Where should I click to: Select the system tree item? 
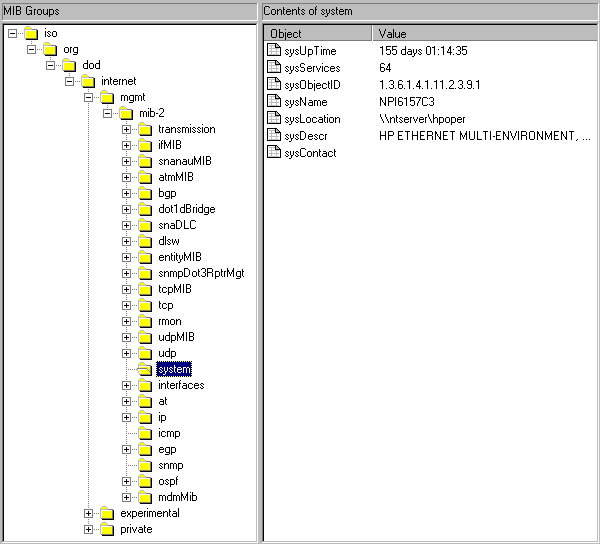point(174,369)
